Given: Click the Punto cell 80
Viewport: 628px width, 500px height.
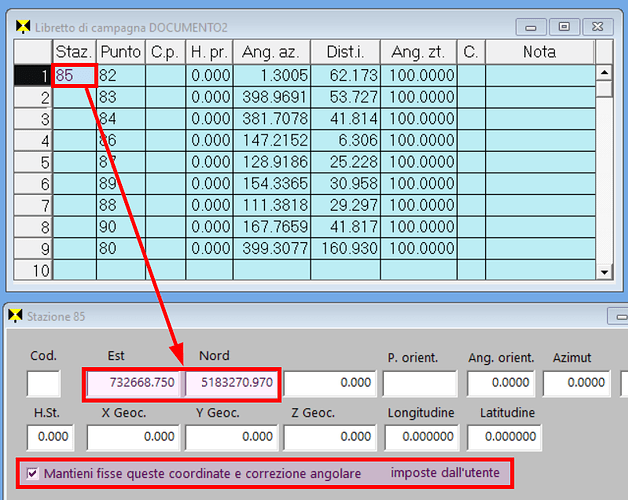Looking at the screenshot, I should pyautogui.click(x=121, y=248).
